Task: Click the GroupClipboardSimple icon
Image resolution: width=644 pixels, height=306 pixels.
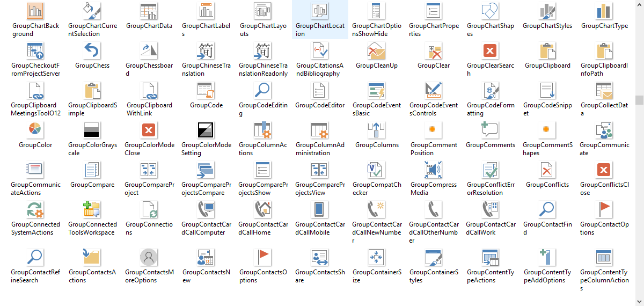Action: pyautogui.click(x=92, y=91)
